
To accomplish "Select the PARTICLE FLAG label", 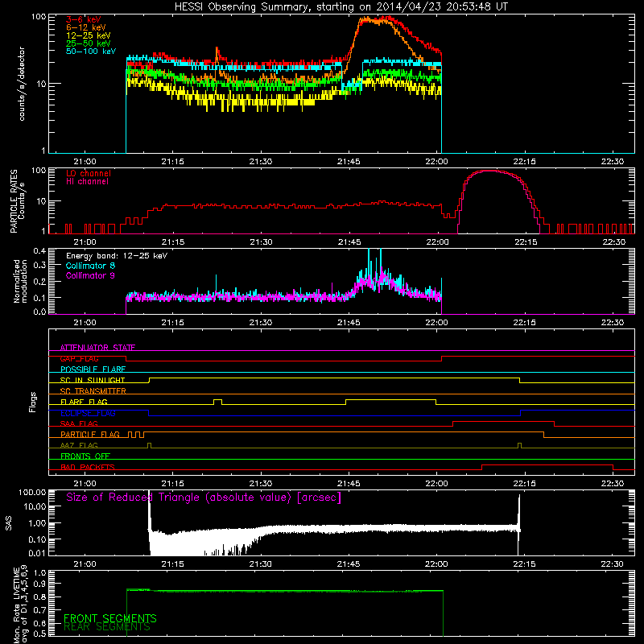I will [90, 435].
